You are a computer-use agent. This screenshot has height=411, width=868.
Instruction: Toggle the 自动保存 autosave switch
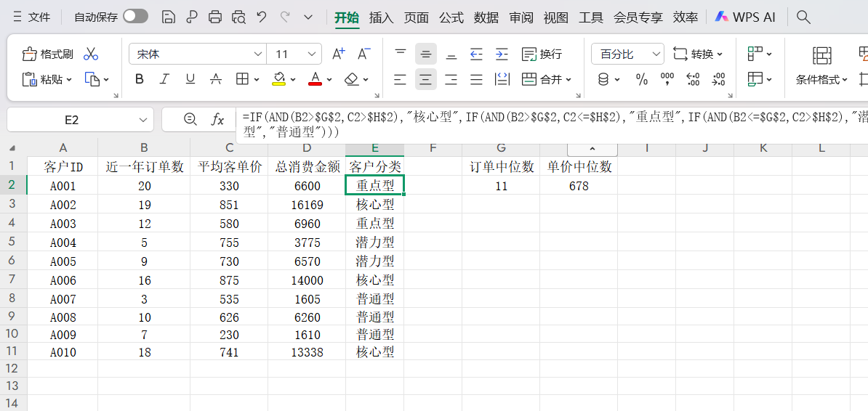click(x=135, y=17)
